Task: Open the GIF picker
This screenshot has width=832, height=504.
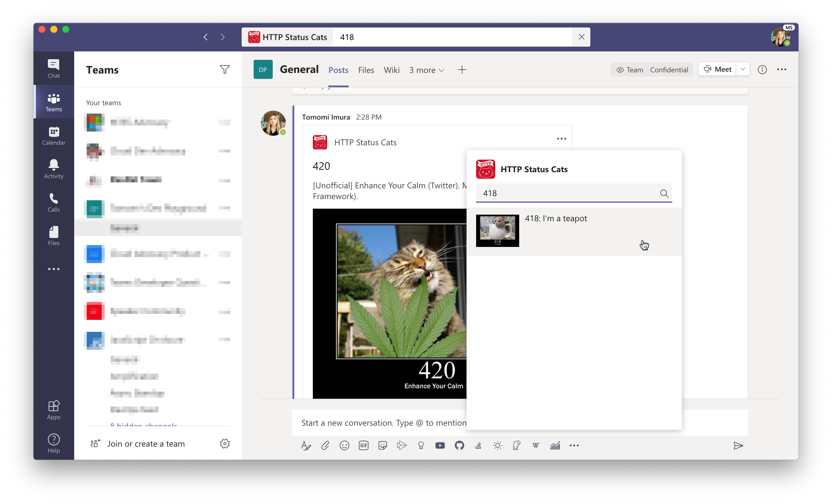Action: click(363, 446)
